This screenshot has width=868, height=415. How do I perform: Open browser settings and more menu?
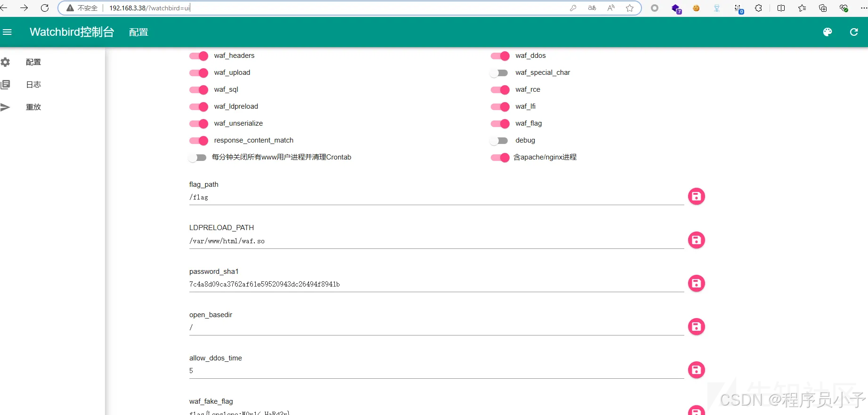(863, 8)
